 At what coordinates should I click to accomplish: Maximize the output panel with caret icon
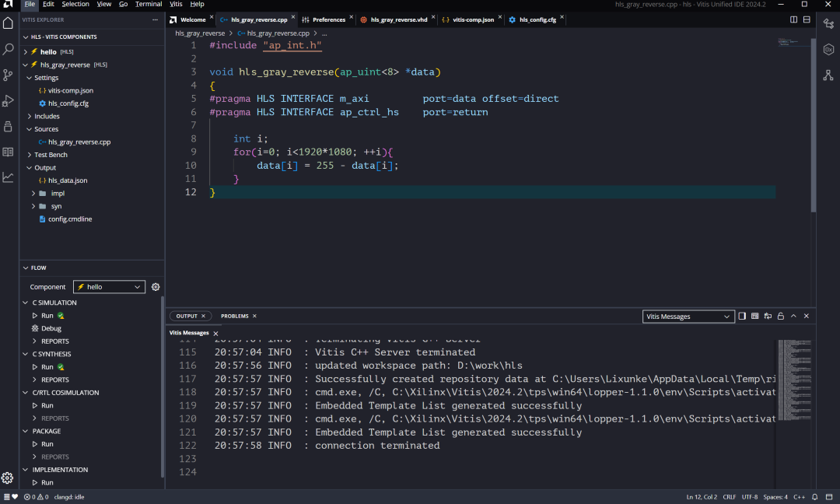tap(793, 316)
